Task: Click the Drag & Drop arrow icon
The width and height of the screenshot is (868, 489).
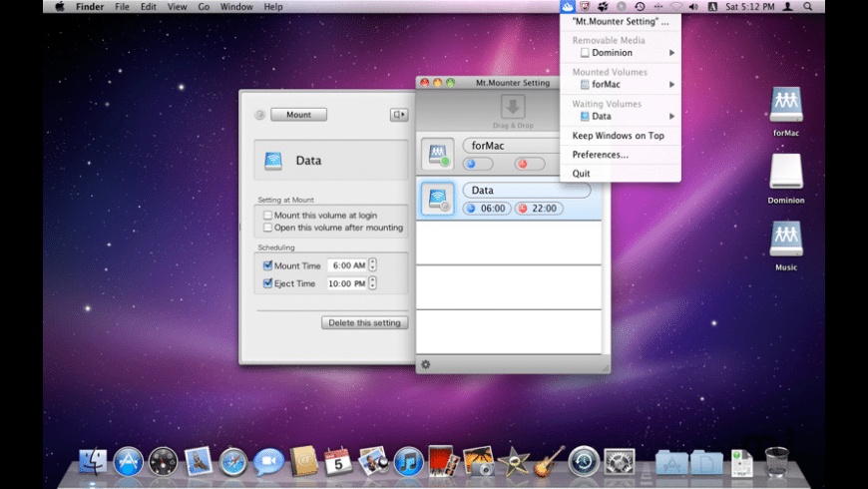Action: pyautogui.click(x=513, y=108)
